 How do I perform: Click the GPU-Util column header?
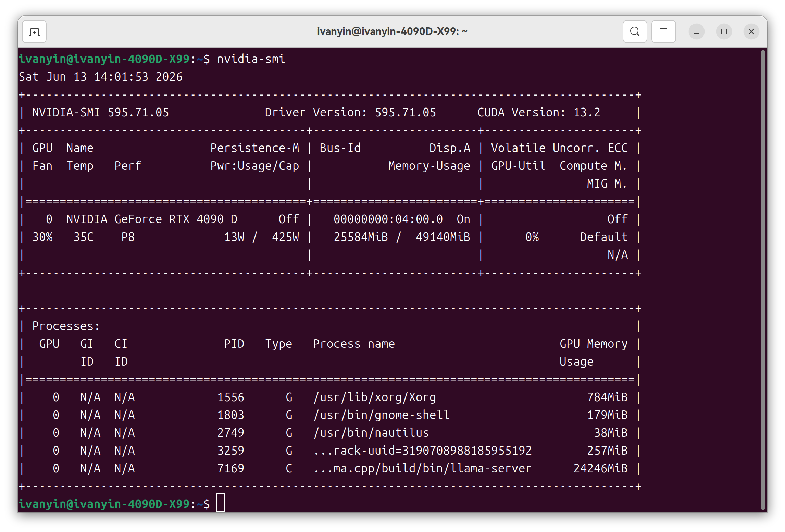pyautogui.click(x=518, y=166)
